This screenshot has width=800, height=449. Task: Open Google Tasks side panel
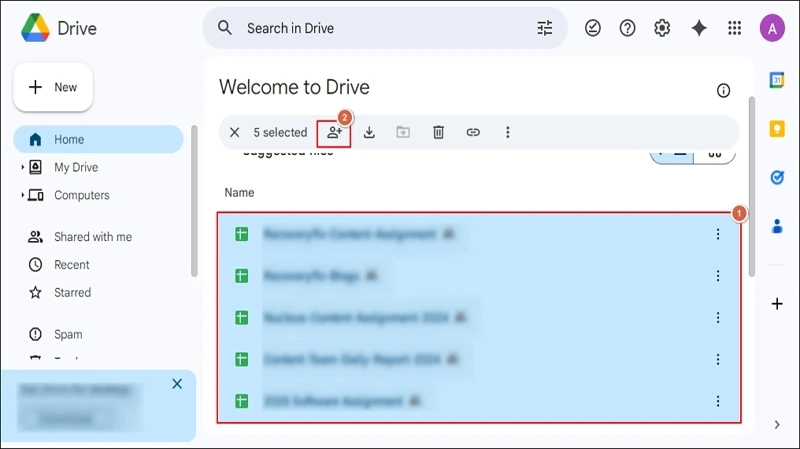[777, 178]
